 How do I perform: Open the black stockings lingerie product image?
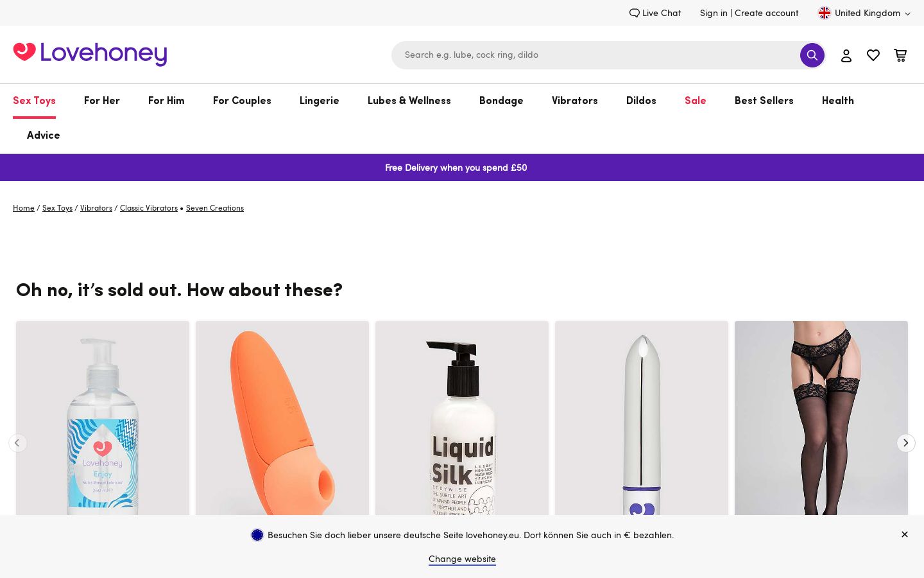click(x=821, y=418)
